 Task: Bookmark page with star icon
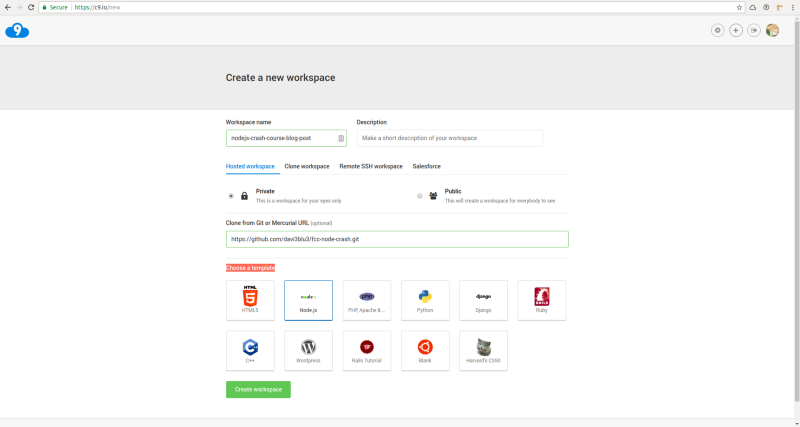click(x=739, y=8)
